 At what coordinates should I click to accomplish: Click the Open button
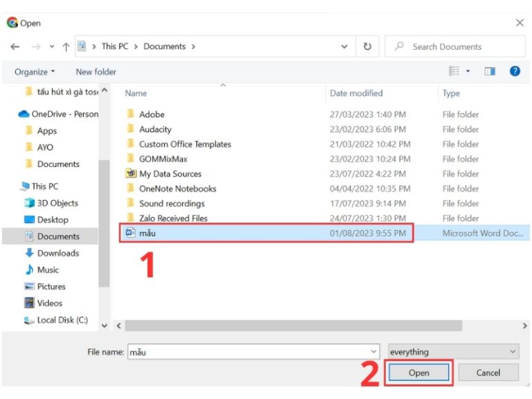pos(418,373)
